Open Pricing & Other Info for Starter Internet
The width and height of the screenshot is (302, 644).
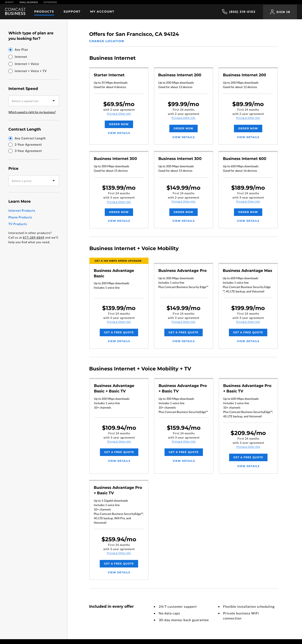tap(119, 114)
